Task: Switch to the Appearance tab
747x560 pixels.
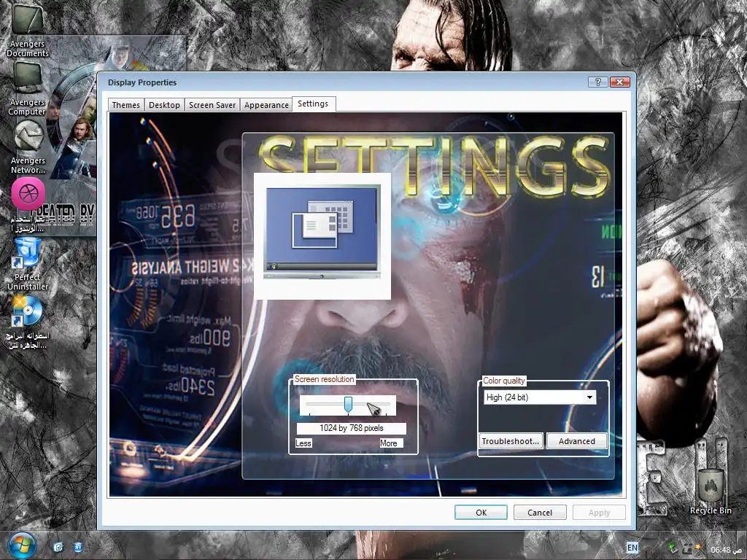Action: tap(266, 105)
